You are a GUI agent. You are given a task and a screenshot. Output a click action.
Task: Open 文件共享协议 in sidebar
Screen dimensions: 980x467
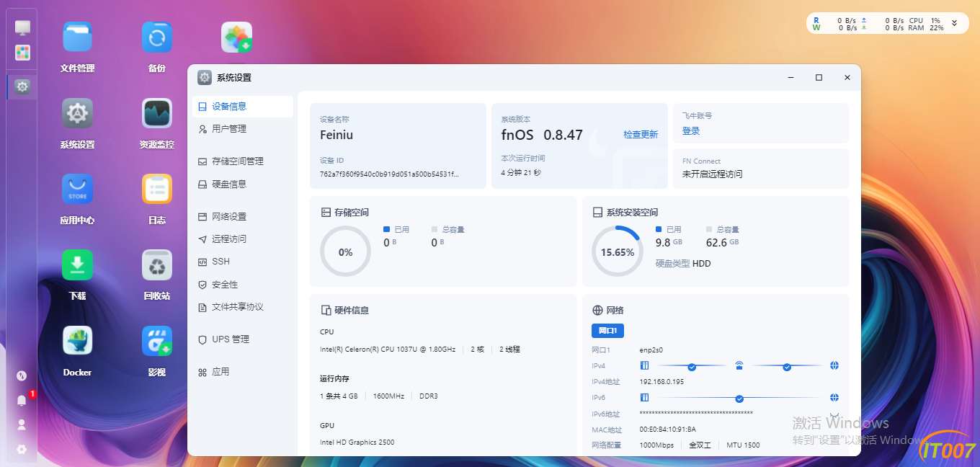[x=243, y=307]
